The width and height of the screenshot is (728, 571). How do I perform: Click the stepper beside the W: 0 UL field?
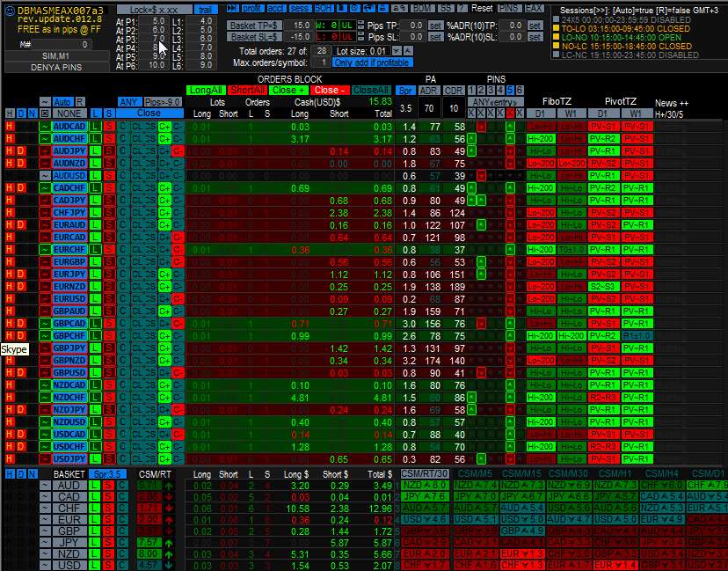click(360, 25)
